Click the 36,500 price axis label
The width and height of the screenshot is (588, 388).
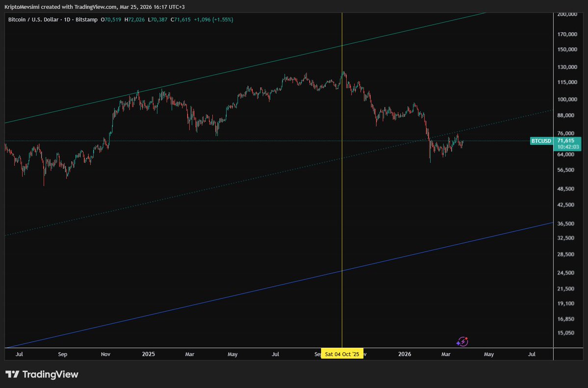point(566,224)
